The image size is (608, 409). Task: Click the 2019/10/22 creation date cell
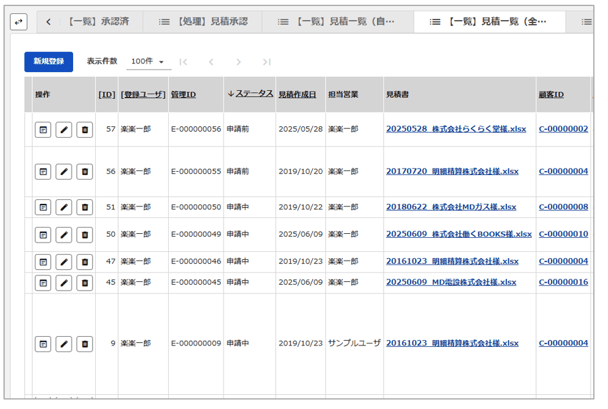[x=301, y=207]
